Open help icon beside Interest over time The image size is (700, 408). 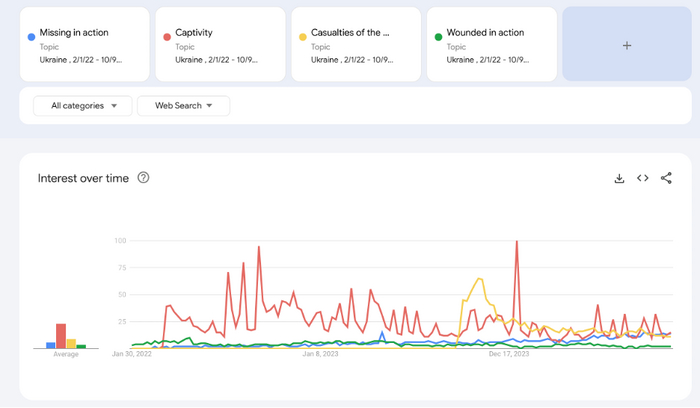click(x=144, y=178)
